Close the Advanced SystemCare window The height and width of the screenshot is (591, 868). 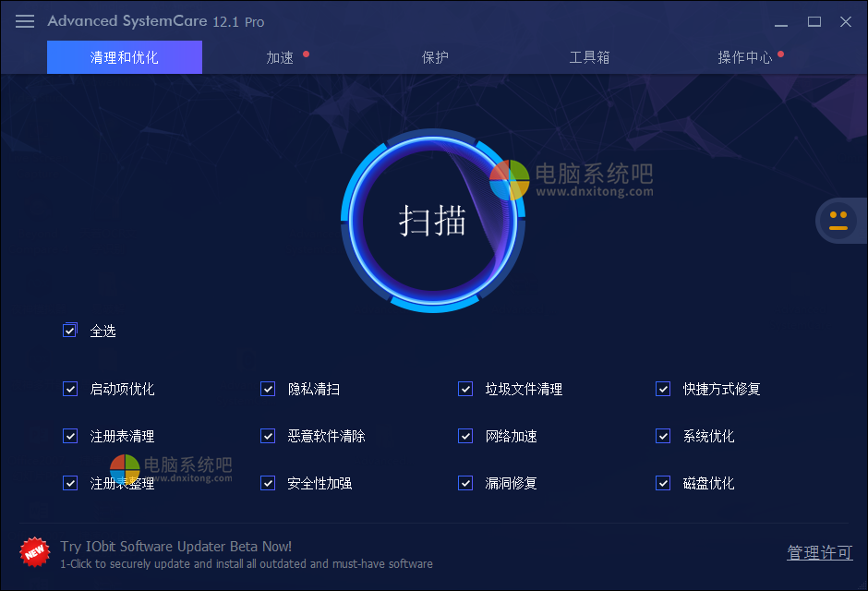pyautogui.click(x=845, y=21)
